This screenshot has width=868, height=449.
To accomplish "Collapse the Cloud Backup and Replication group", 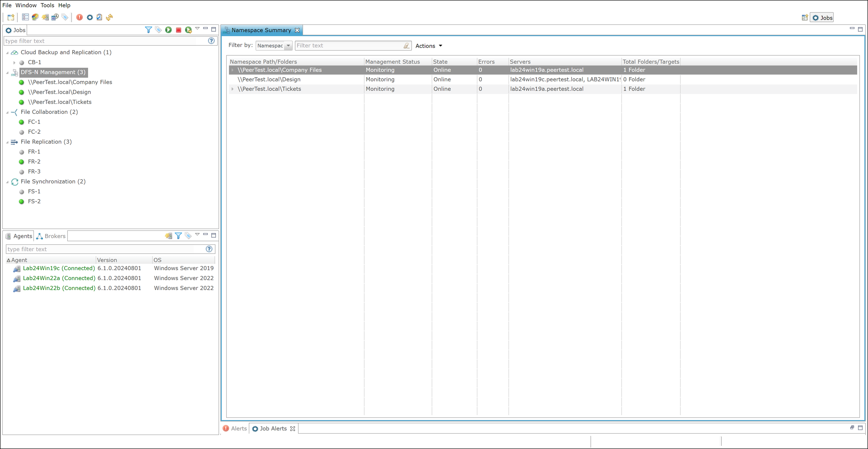I will pyautogui.click(x=7, y=52).
